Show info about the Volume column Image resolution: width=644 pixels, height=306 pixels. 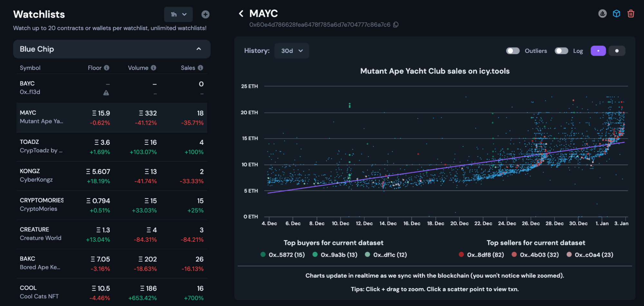pos(154,68)
